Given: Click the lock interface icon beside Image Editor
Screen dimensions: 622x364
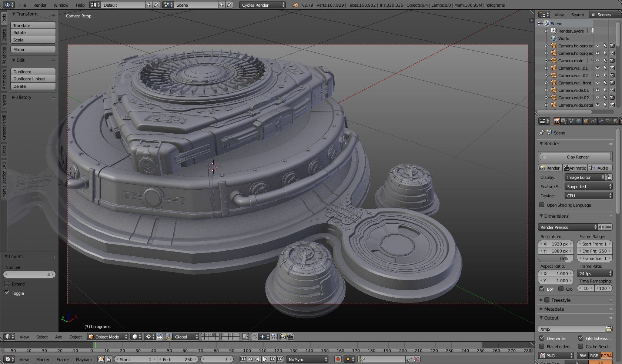Looking at the screenshot, I should coord(609,177).
